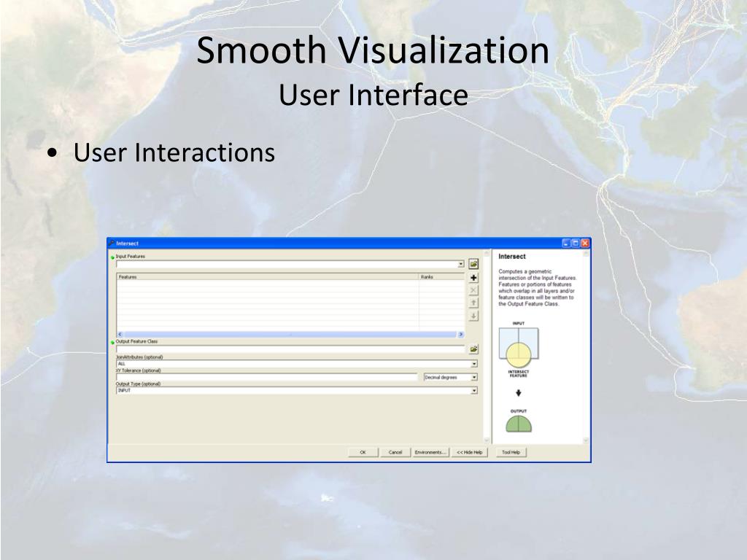Open the Environments... settings button

pos(430,452)
